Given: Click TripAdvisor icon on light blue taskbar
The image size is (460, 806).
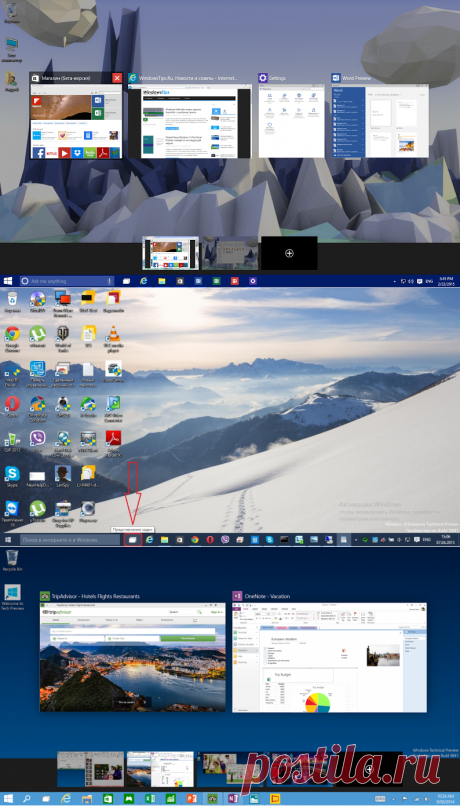Looking at the screenshot, I should click(x=212, y=799).
